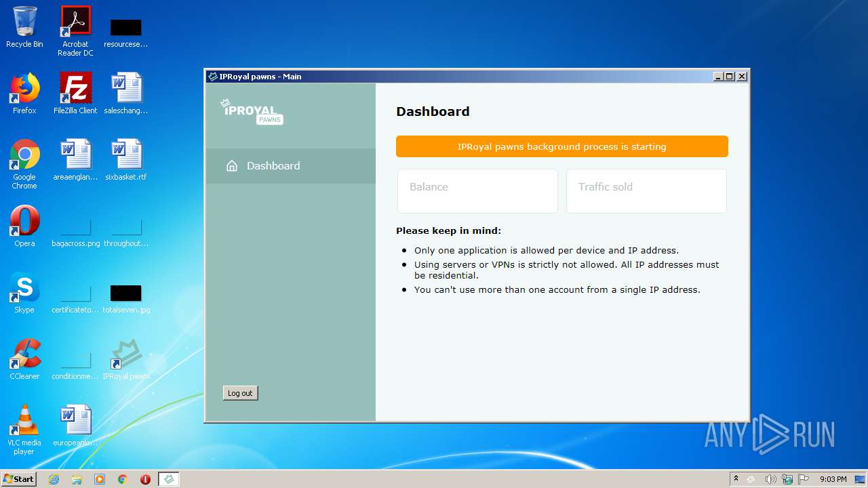Open the volume speaker tray icon
The height and width of the screenshot is (488, 868).
pyautogui.click(x=770, y=479)
